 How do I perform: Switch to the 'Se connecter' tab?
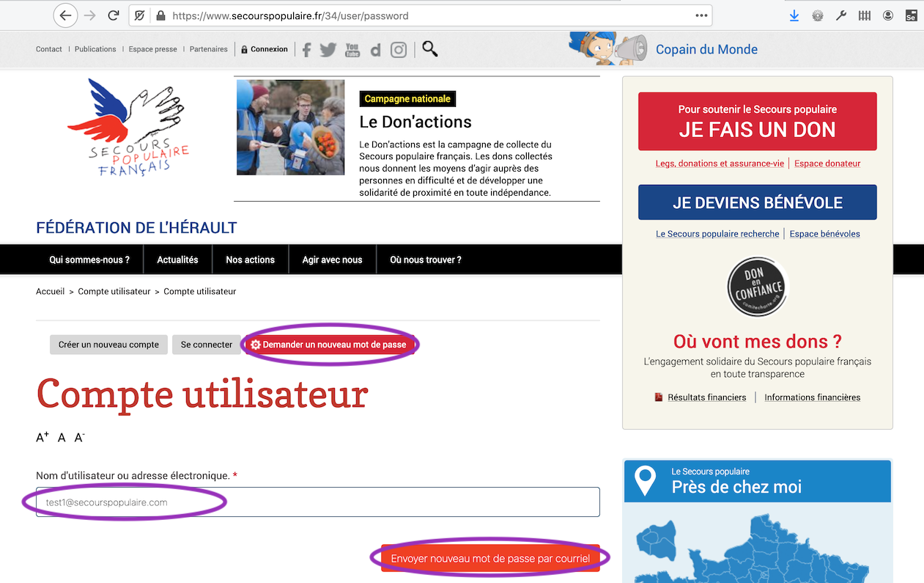(207, 345)
